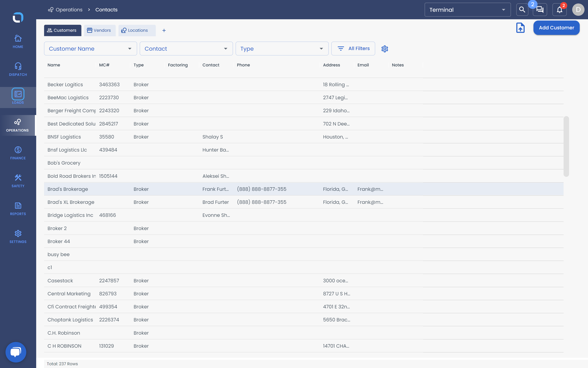Add a new tab with plus icon
The height and width of the screenshot is (368, 588).
coord(164,30)
